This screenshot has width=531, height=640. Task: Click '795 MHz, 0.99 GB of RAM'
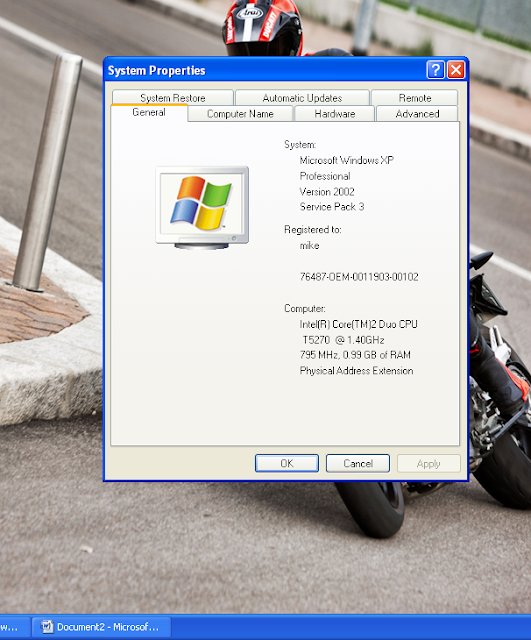[355, 355]
